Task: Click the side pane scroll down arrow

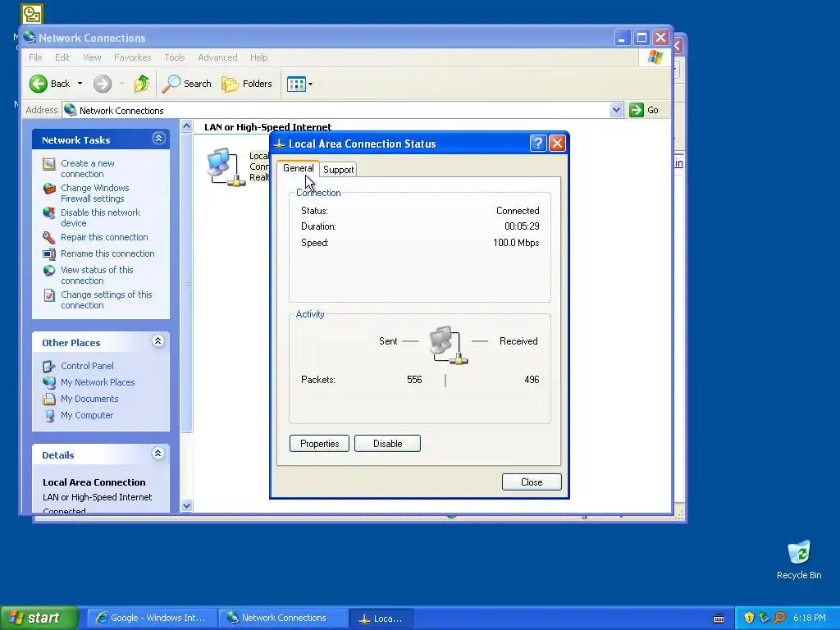Action: pos(186,505)
